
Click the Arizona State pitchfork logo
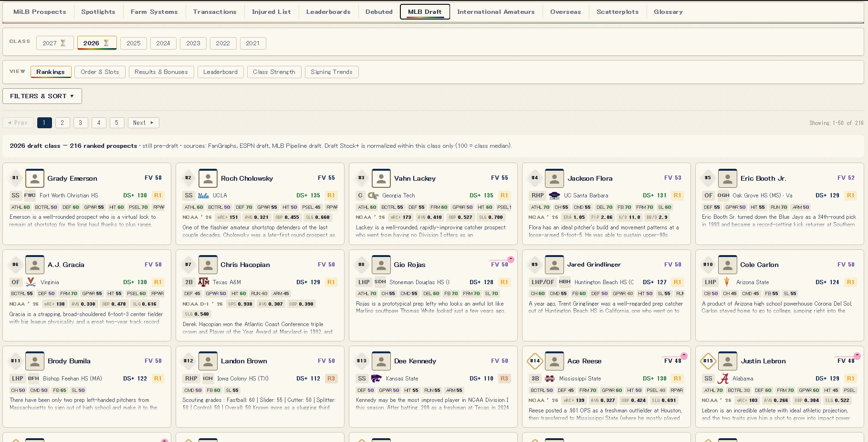727,282
